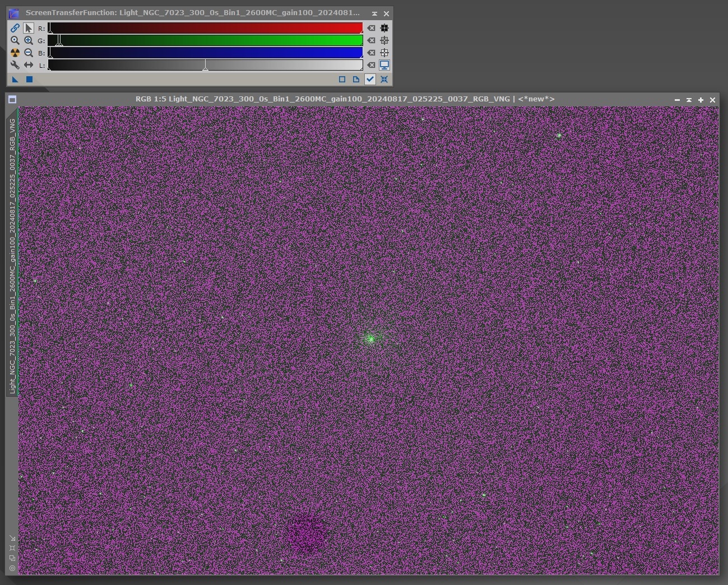The image size is (728, 585).
Task: Toggle the STF active monitor icon
Action: (x=384, y=65)
